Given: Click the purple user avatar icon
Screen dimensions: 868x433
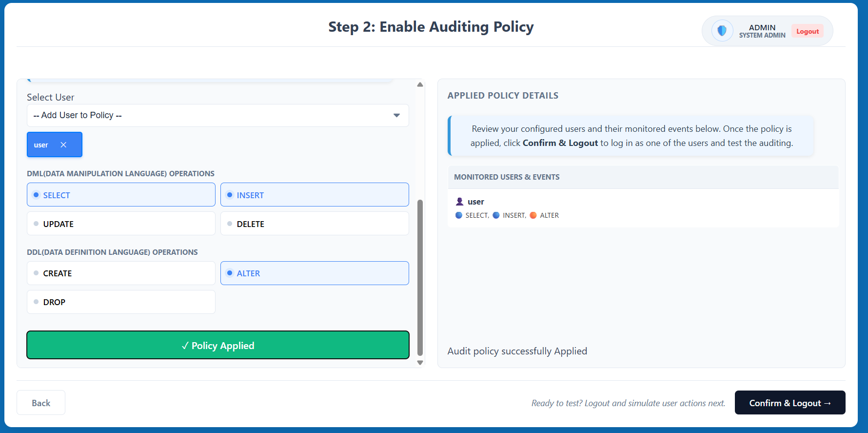Looking at the screenshot, I should point(459,202).
